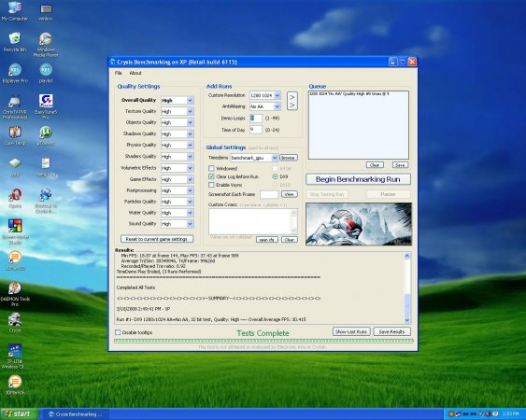Open the cpuz desktop icon

pos(15,167)
